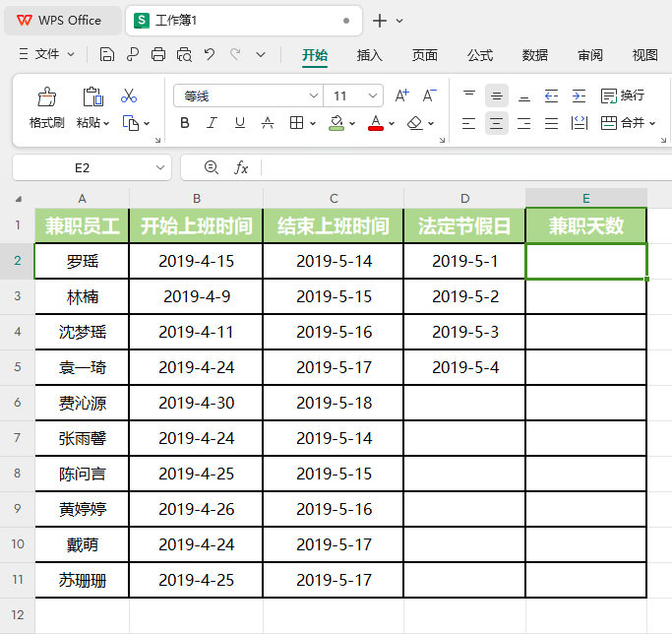Click the Increase Font Size icon
This screenshot has width=672, height=634.
401,96
